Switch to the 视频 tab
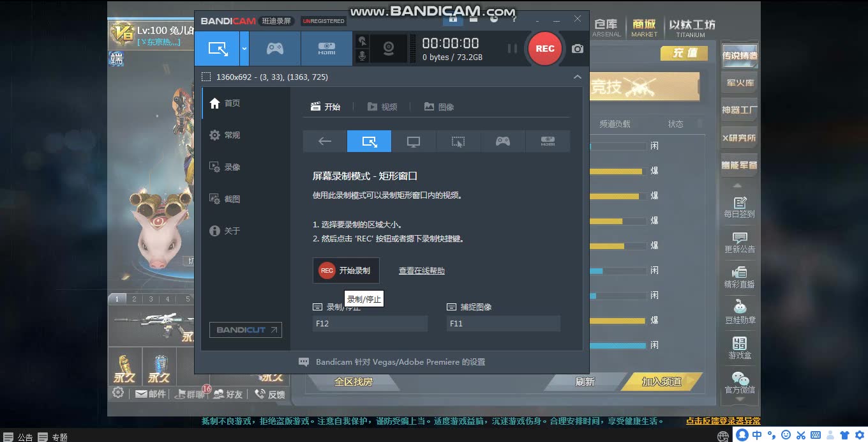This screenshot has width=868, height=442. (382, 107)
